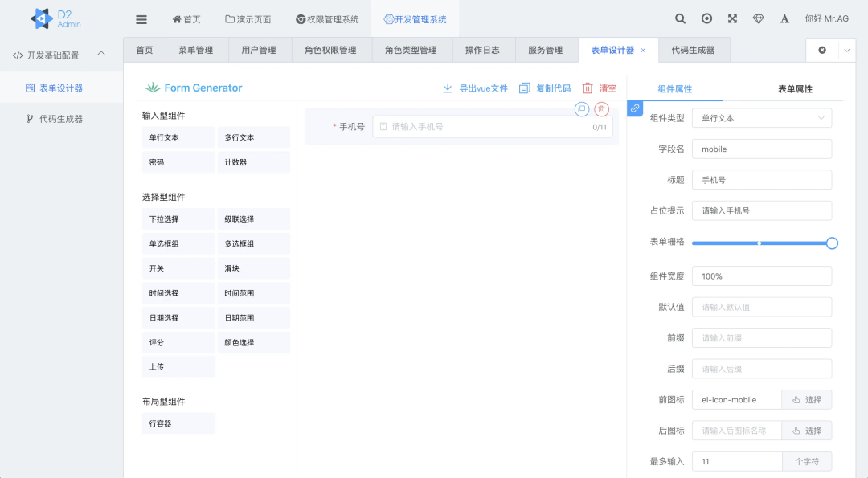Screen dimensions: 868x478
Task: Close the 表单设计器 tab
Action: click(x=643, y=50)
